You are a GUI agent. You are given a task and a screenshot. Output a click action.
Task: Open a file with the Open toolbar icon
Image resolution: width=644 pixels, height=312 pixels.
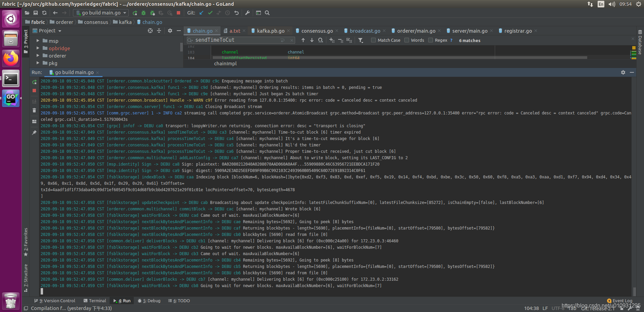27,13
